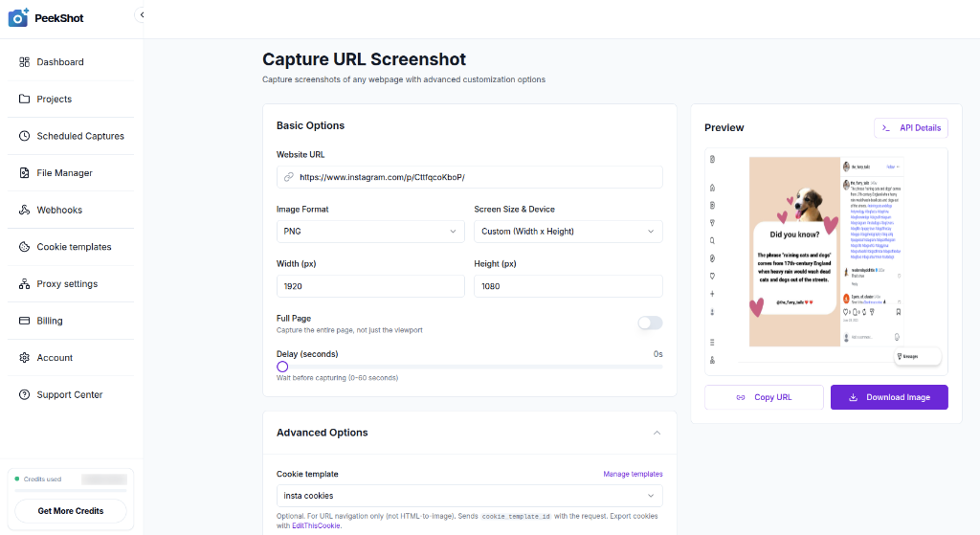Click the Credits used label

[x=42, y=479]
